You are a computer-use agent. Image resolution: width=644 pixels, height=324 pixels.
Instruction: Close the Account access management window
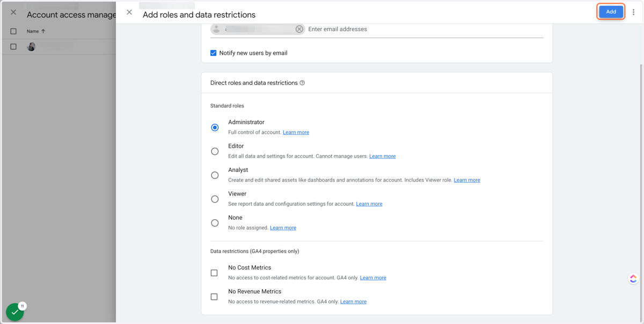pyautogui.click(x=13, y=12)
